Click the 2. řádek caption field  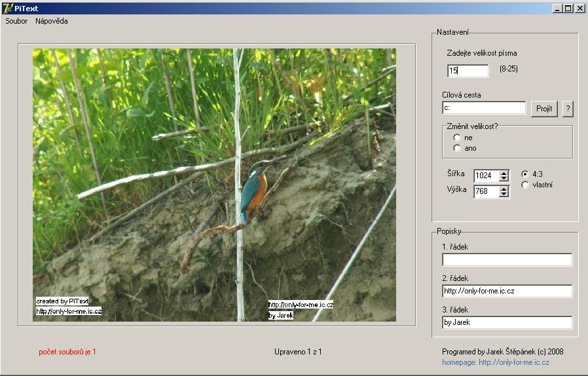[x=507, y=291]
